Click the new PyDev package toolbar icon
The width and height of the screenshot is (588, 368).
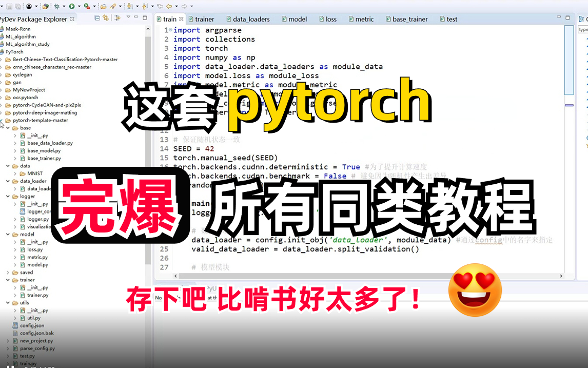[x=45, y=6]
